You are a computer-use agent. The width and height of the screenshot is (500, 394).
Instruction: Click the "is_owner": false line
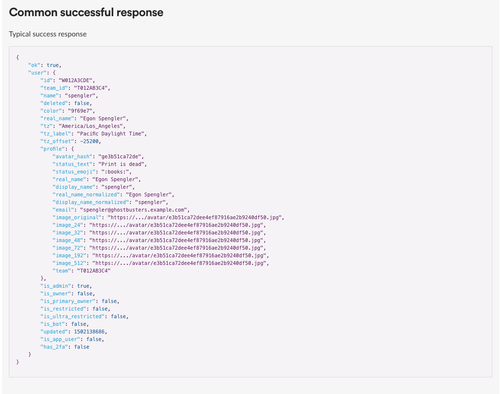pyautogui.click(x=68, y=294)
